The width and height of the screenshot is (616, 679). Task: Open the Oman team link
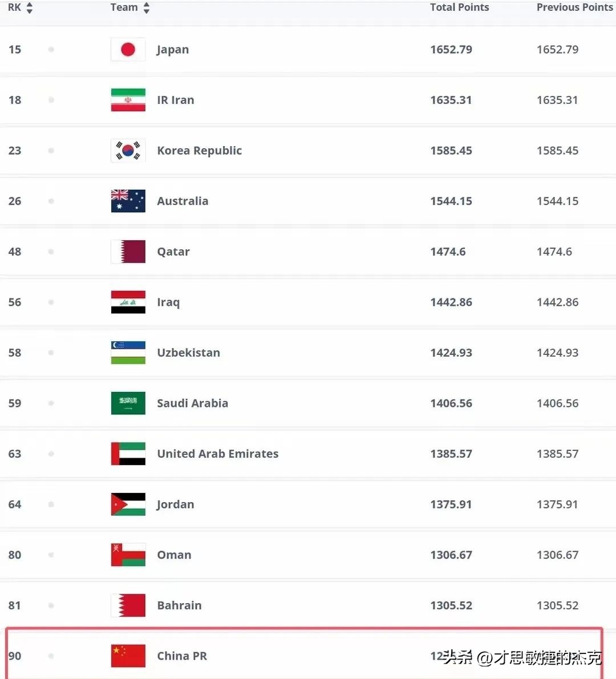[x=174, y=555]
